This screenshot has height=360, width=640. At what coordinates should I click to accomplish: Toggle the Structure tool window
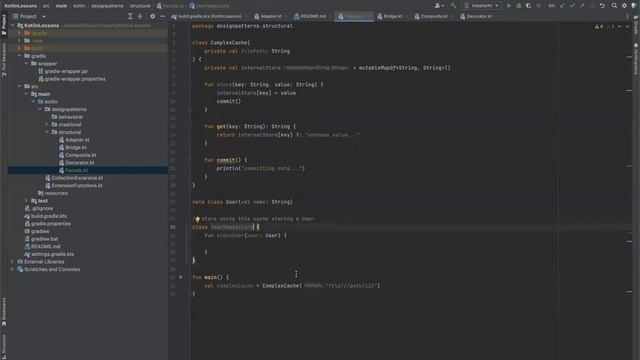point(4,346)
